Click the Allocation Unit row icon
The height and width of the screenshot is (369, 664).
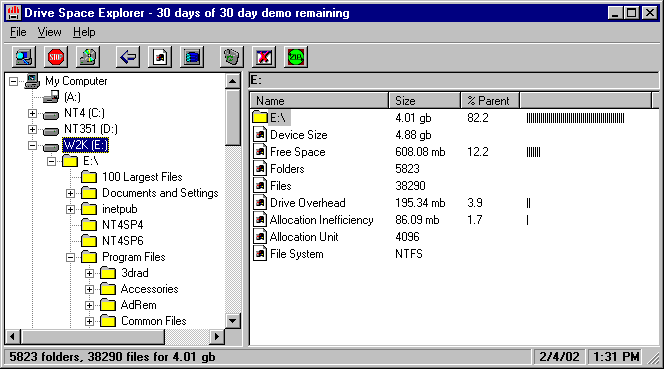[x=260, y=236]
